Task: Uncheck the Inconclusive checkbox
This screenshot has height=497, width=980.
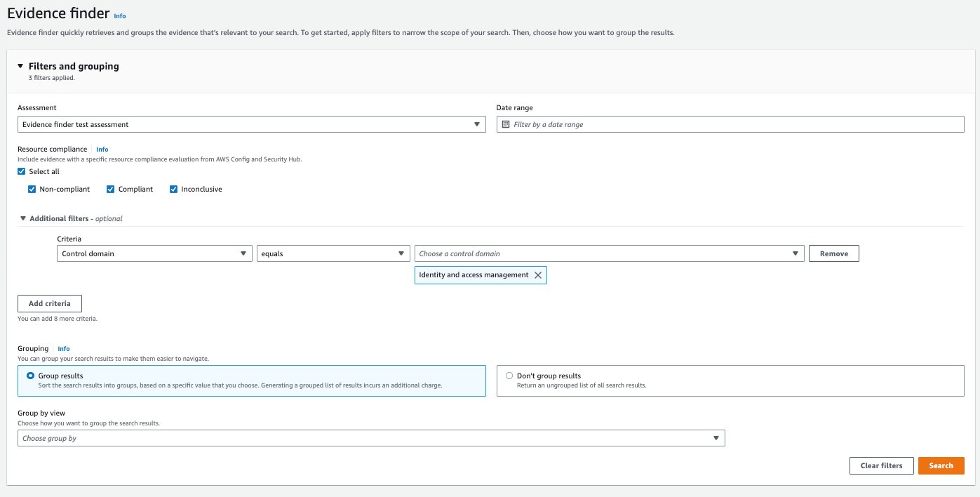Action: coord(173,189)
